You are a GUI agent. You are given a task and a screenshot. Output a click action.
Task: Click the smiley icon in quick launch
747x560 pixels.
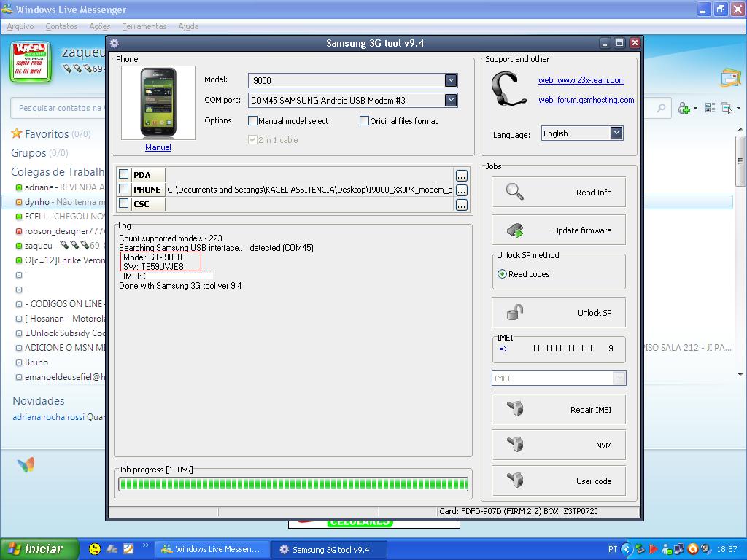tap(95, 549)
